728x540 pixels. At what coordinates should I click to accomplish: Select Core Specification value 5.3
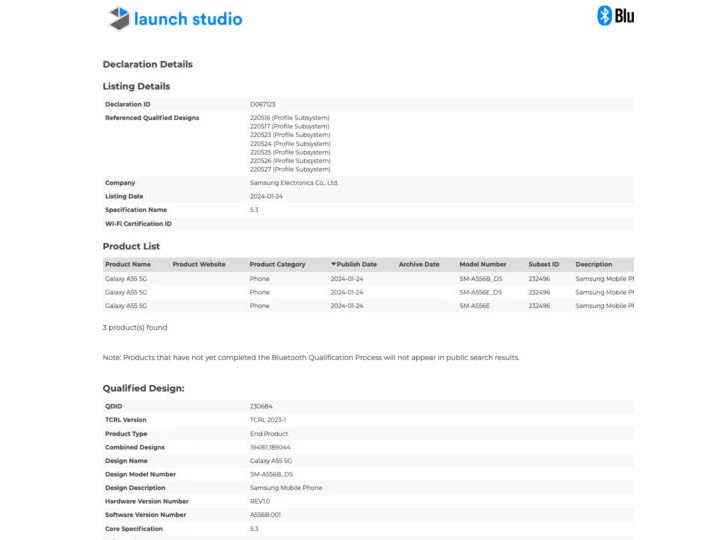click(x=254, y=529)
